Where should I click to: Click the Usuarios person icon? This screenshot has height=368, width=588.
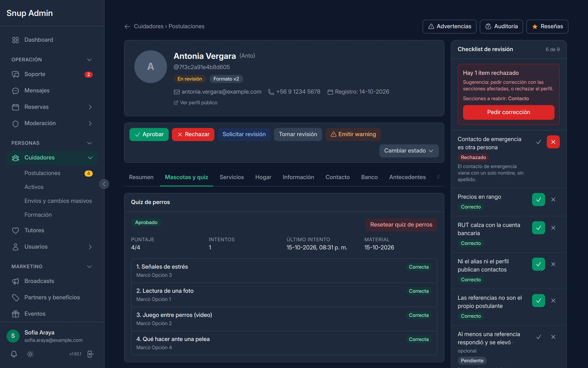pyautogui.click(x=15, y=247)
